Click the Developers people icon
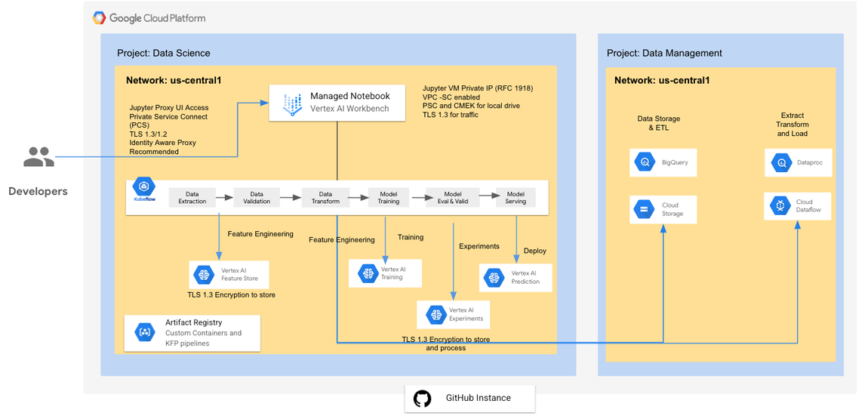This screenshot has height=419, width=868. (x=38, y=157)
